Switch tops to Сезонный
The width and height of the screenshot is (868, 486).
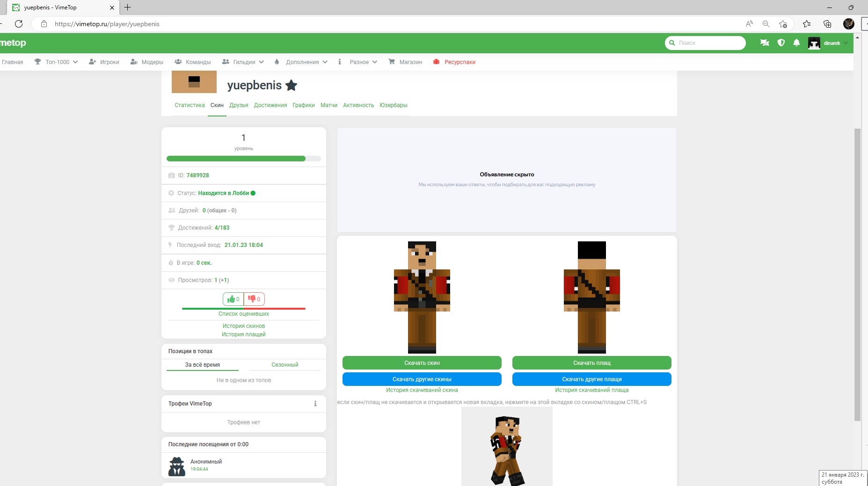(284, 365)
